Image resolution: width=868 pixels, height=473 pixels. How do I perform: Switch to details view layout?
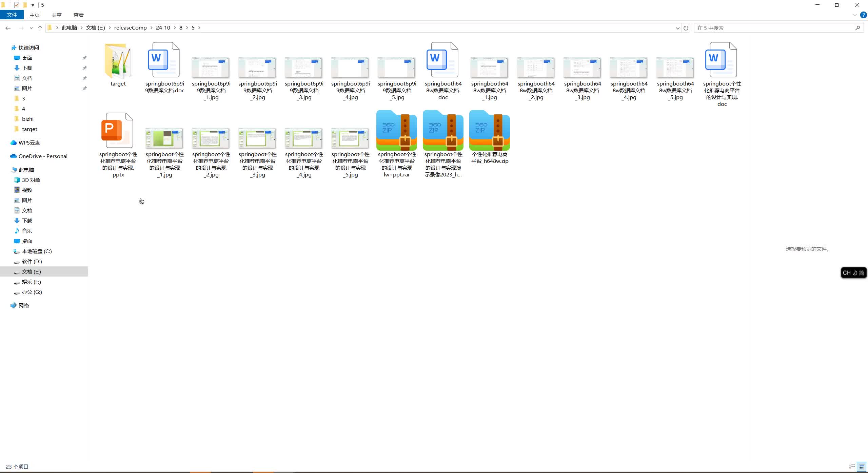tap(852, 467)
